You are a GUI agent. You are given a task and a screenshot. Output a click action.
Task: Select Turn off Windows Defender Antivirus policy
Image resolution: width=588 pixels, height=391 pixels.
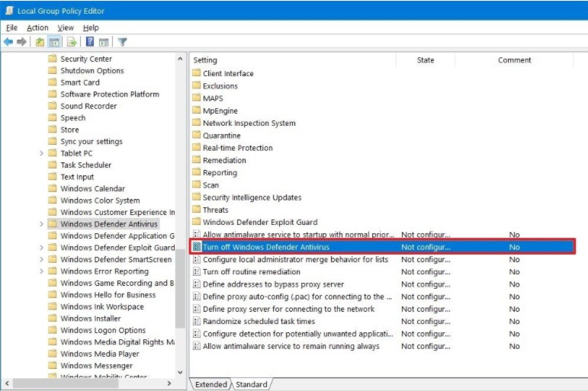tap(265, 247)
